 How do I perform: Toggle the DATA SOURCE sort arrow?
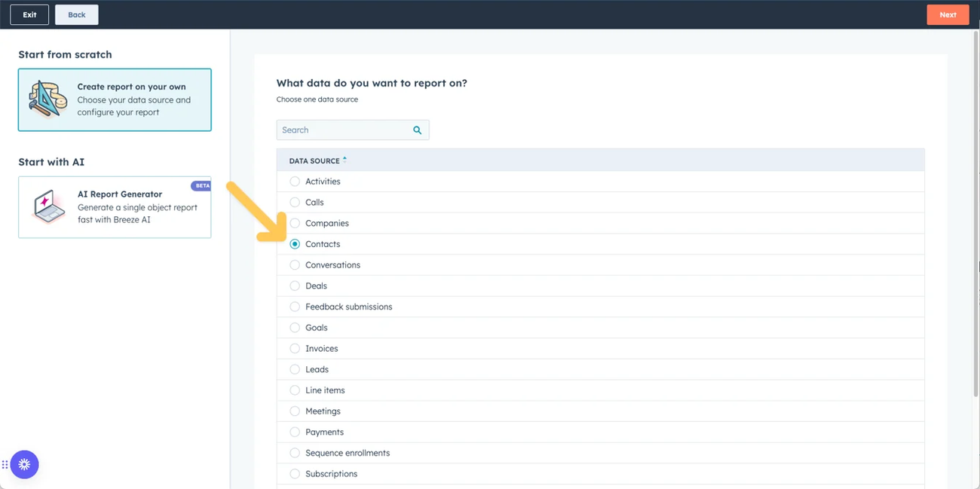[345, 159]
